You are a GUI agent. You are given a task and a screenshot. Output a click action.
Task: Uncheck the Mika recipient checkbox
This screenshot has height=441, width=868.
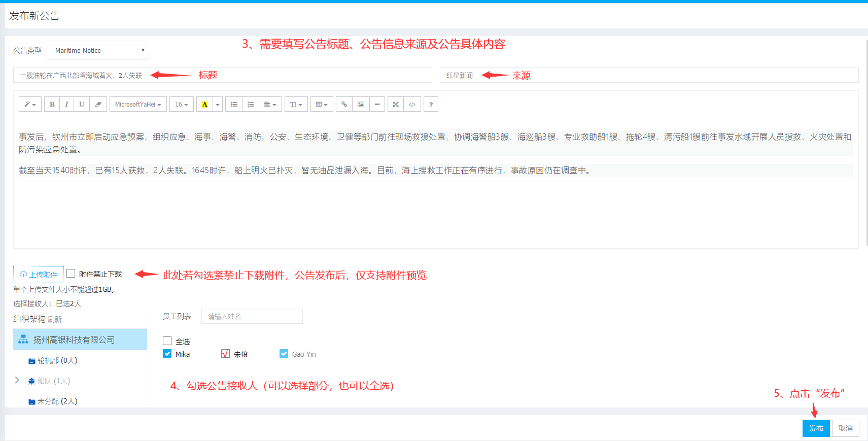167,354
